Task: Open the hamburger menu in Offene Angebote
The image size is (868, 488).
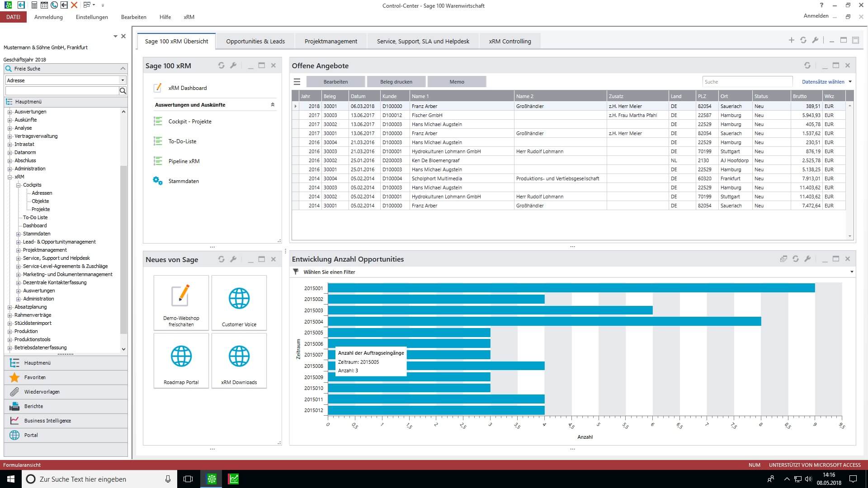Action: 297,82
